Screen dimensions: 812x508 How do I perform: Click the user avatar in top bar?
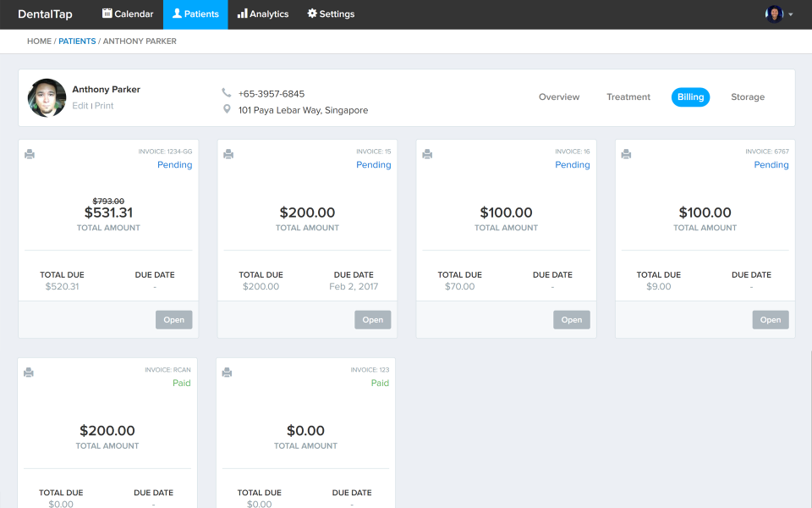point(774,14)
